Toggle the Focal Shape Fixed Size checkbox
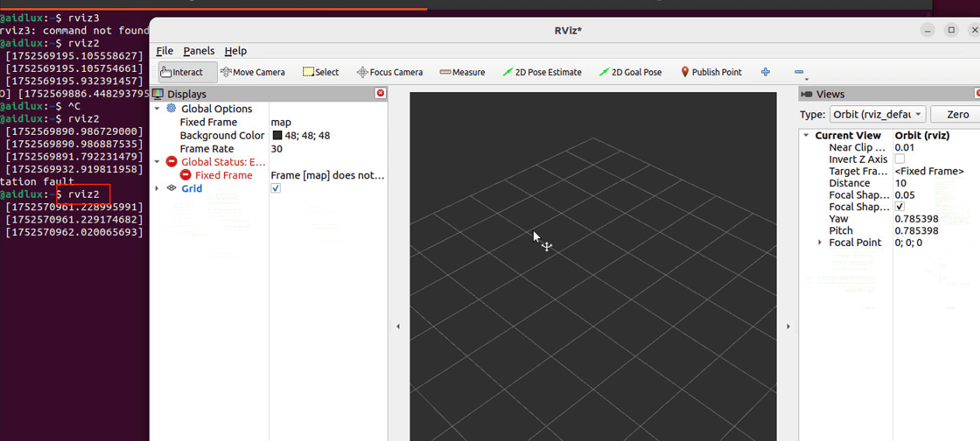The image size is (980, 441). point(899,207)
